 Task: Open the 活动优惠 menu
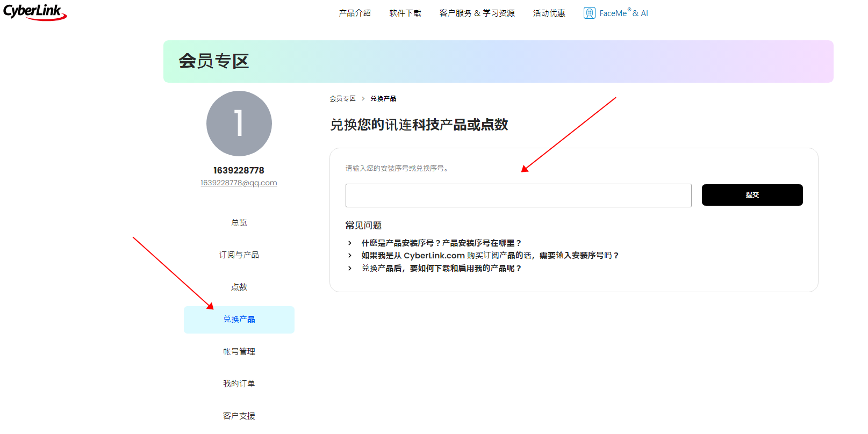549,13
